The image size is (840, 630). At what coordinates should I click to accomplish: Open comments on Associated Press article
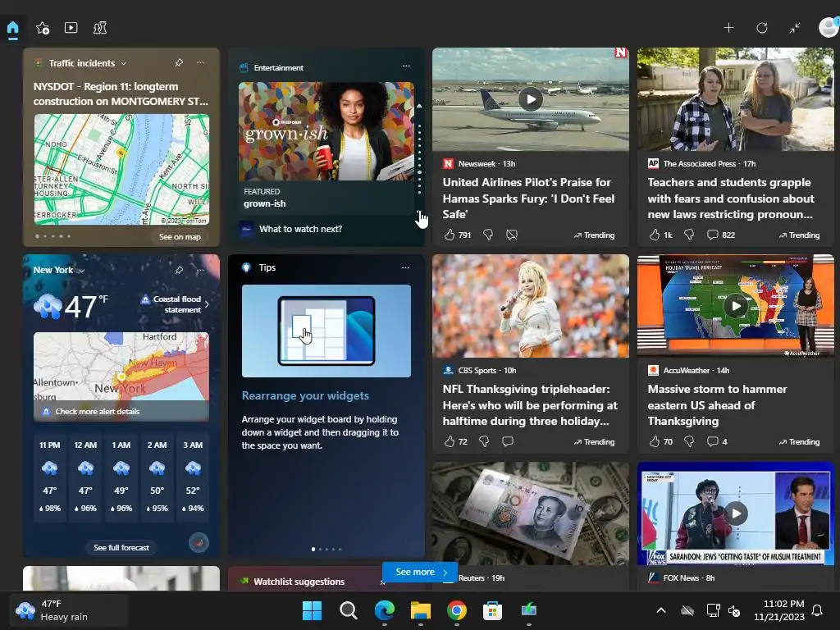pos(713,235)
